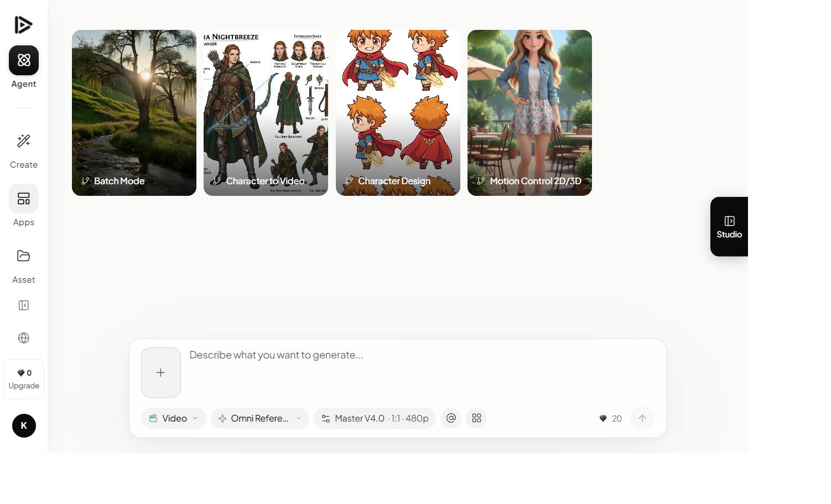Viewport: 831px width, 504px height.
Task: Submit the prompt with the arrow button
Action: [642, 418]
